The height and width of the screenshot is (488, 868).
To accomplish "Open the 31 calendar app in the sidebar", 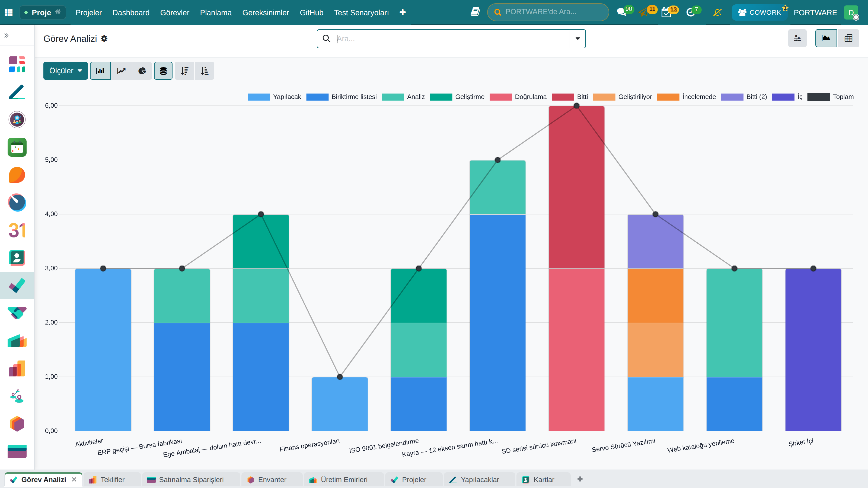I will pyautogui.click(x=17, y=230).
